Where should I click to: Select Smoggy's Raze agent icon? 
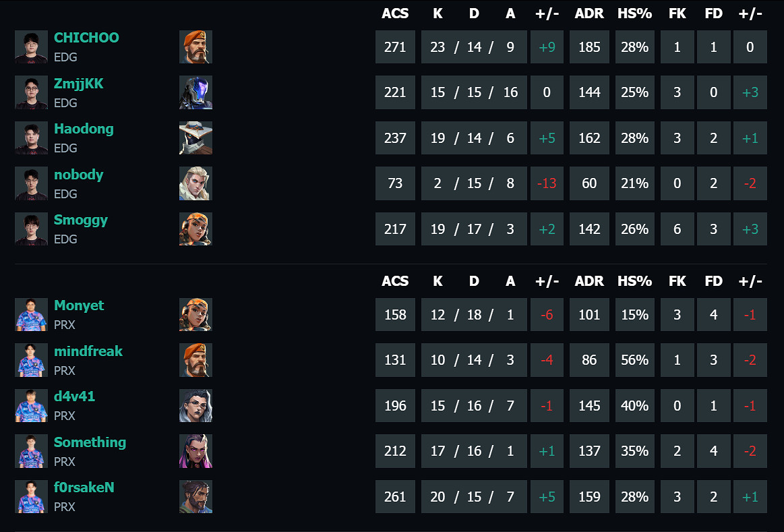195,229
